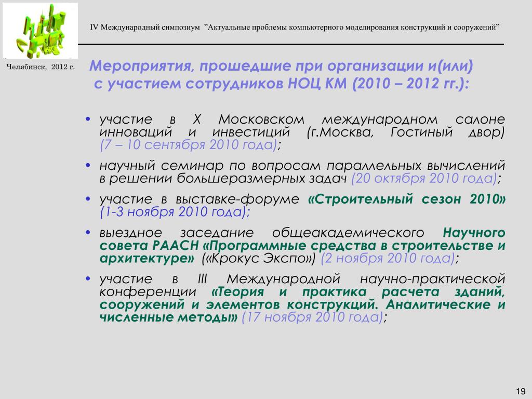Click the text 'участие в X Московском международном салоне'

(302, 119)
